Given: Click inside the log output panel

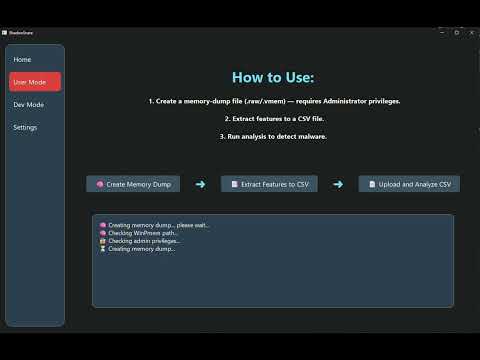Looking at the screenshot, I should [x=273, y=261].
